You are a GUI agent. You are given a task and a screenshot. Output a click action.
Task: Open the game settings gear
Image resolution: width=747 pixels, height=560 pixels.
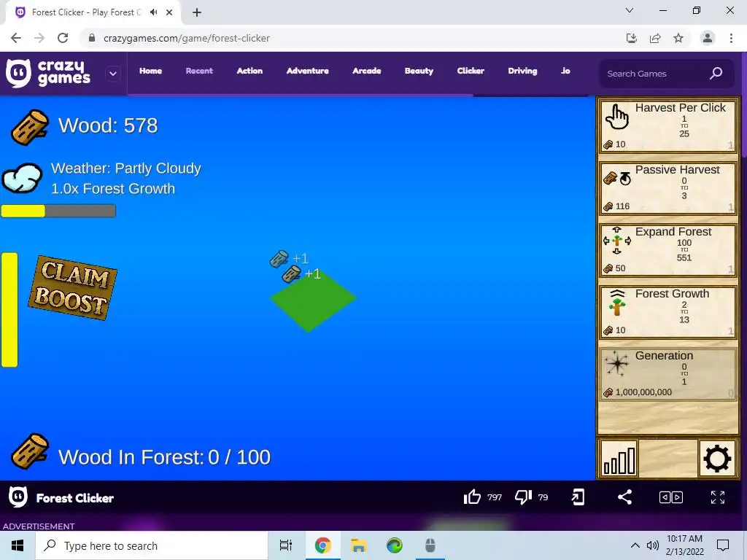point(717,459)
